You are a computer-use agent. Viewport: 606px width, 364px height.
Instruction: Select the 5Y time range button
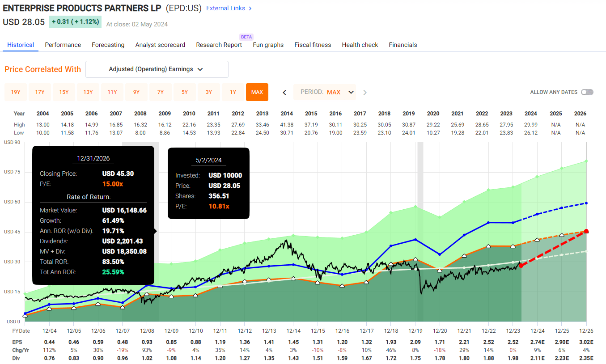184,92
